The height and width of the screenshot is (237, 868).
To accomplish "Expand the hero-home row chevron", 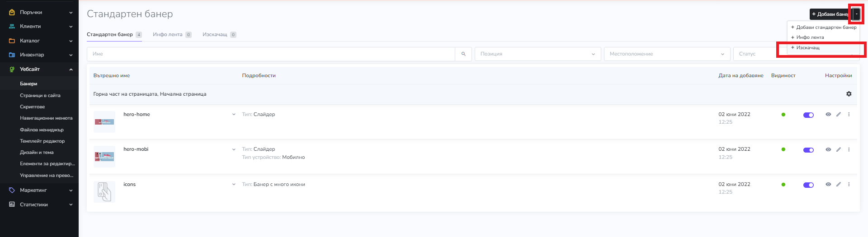I will pos(234,115).
